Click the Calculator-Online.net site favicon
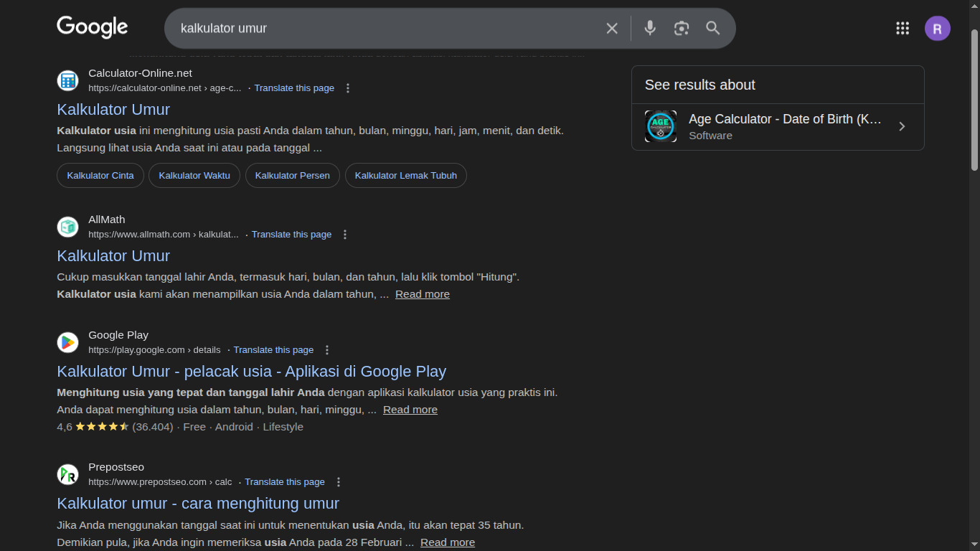This screenshot has width=980, height=551. click(67, 80)
